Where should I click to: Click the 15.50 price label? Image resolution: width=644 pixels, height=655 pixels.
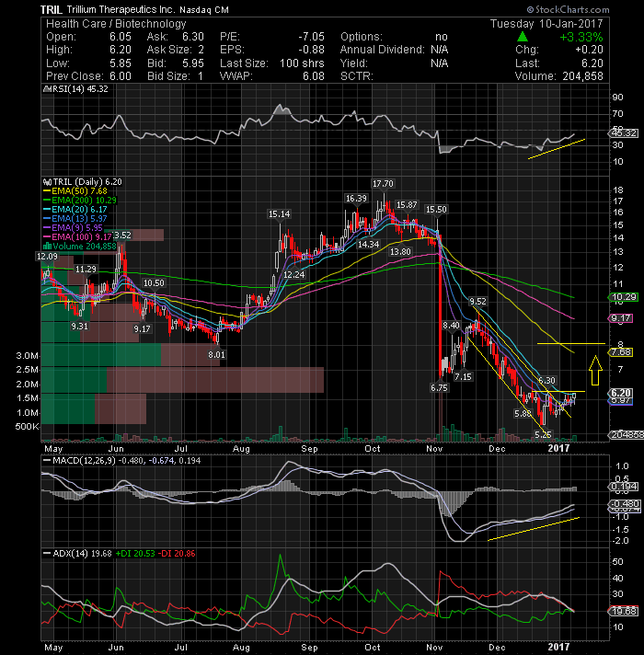[x=435, y=209]
